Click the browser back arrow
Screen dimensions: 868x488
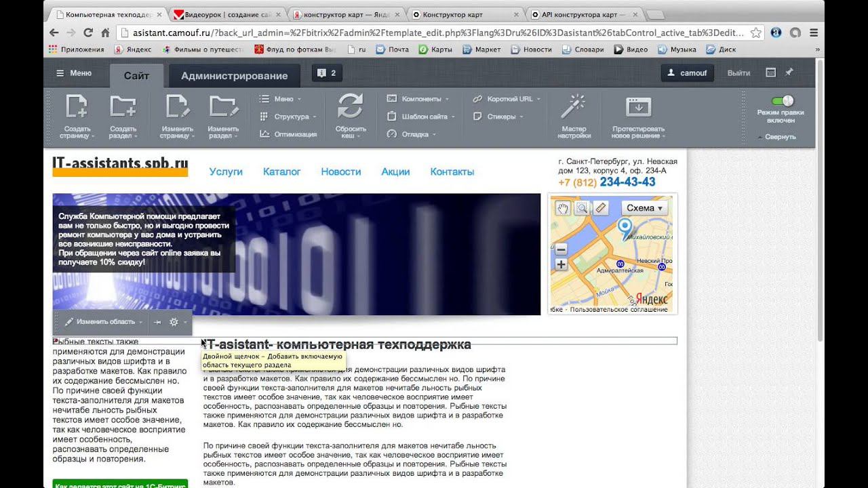coord(54,33)
